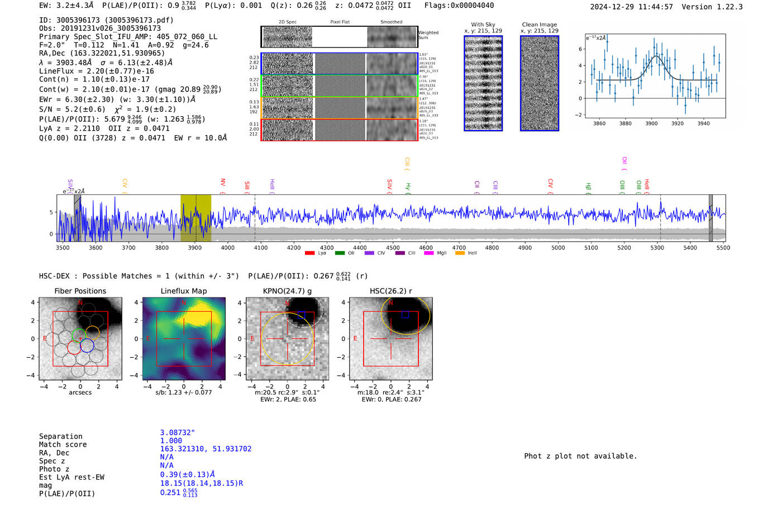Screen dimensions: 782x532
Task: Click the 'Flags:0x00004040' header text
Action: pos(459,6)
